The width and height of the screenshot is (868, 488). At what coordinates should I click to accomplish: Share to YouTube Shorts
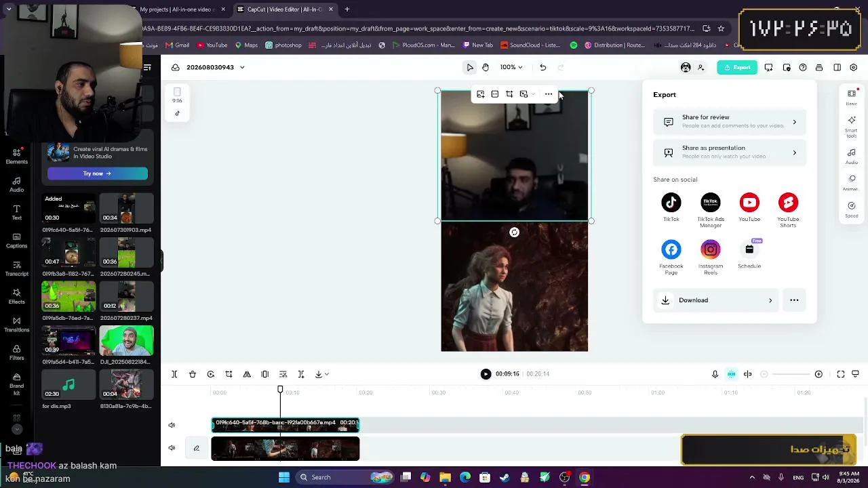[788, 210]
